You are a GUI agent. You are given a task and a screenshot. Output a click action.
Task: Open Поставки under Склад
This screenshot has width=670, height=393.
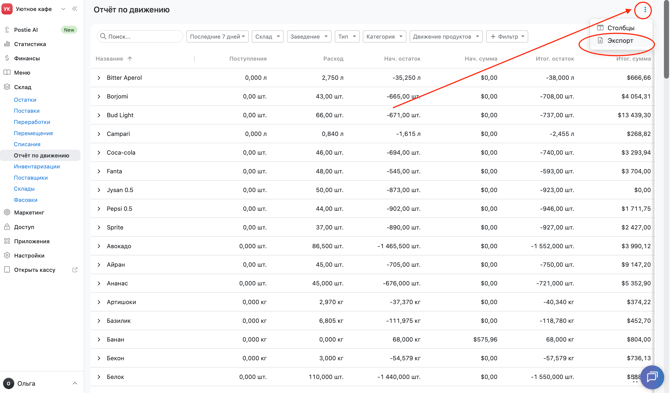pos(26,111)
